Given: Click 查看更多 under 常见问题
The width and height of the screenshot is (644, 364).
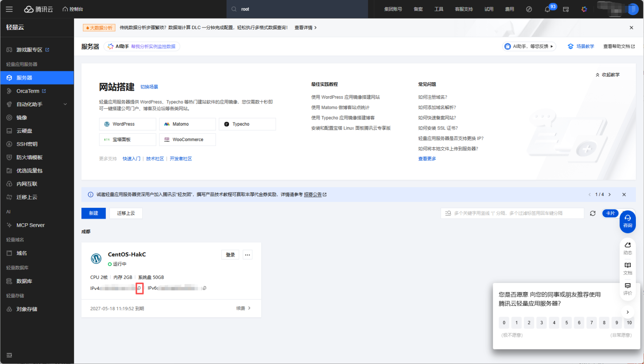Looking at the screenshot, I should tap(427, 159).
